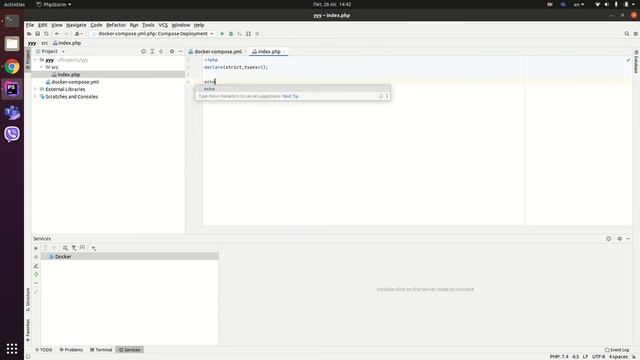This screenshot has height=360, width=640.
Task: Click the Synchronize reload toolbar icon
Action: [46, 34]
